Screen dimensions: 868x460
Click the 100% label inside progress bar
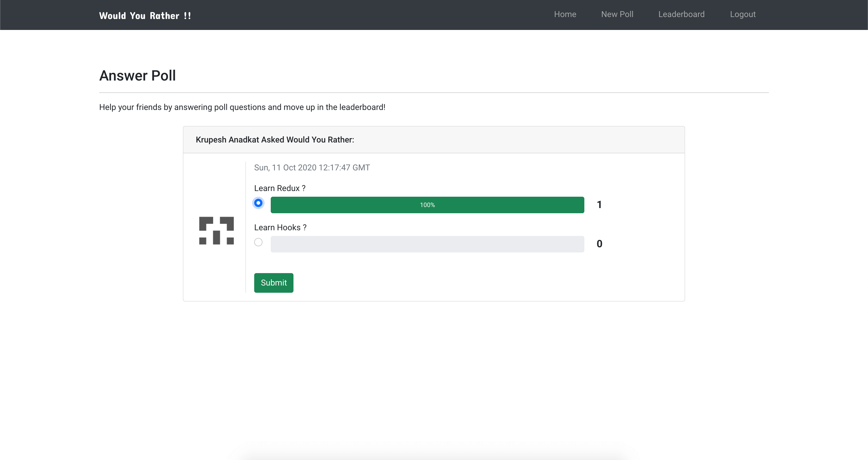[427, 205]
